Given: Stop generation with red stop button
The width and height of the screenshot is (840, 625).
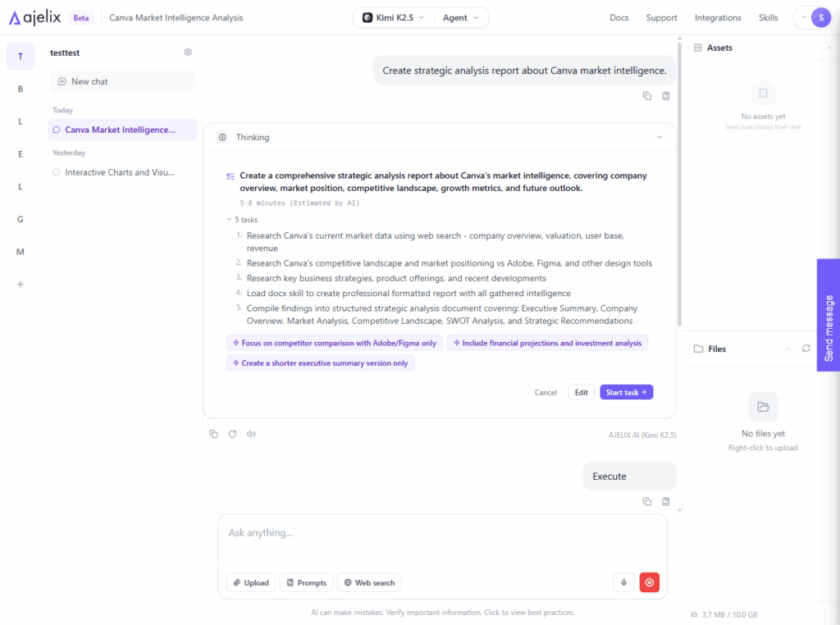Looking at the screenshot, I should (x=649, y=582).
